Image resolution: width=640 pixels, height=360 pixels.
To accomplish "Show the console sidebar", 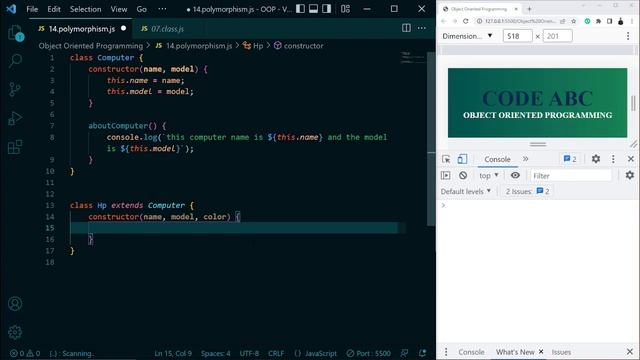I will (446, 176).
